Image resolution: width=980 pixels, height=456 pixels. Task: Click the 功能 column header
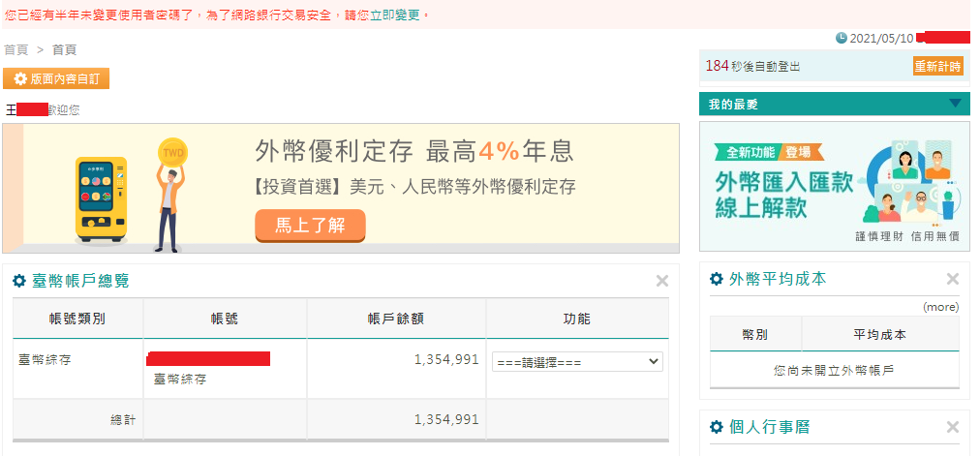(x=577, y=319)
